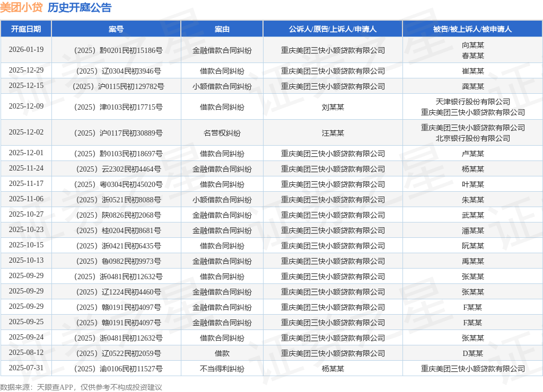
Task: Click defendant 阮某某
Action: coord(472,246)
